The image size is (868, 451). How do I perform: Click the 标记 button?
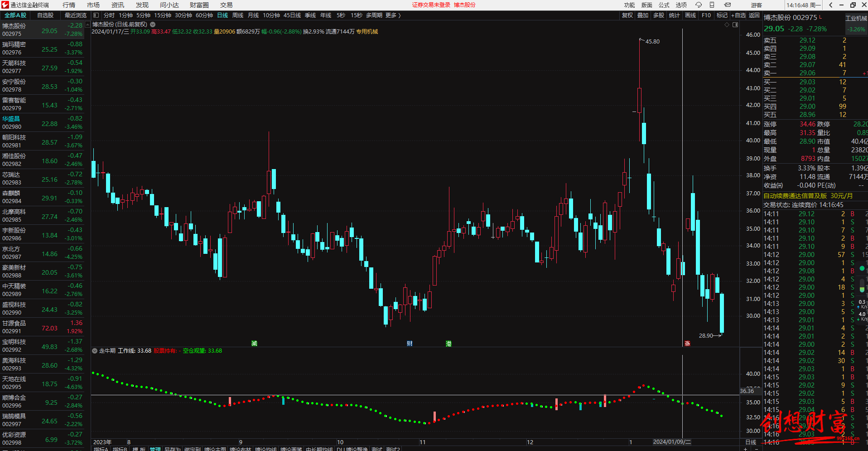[x=722, y=15]
